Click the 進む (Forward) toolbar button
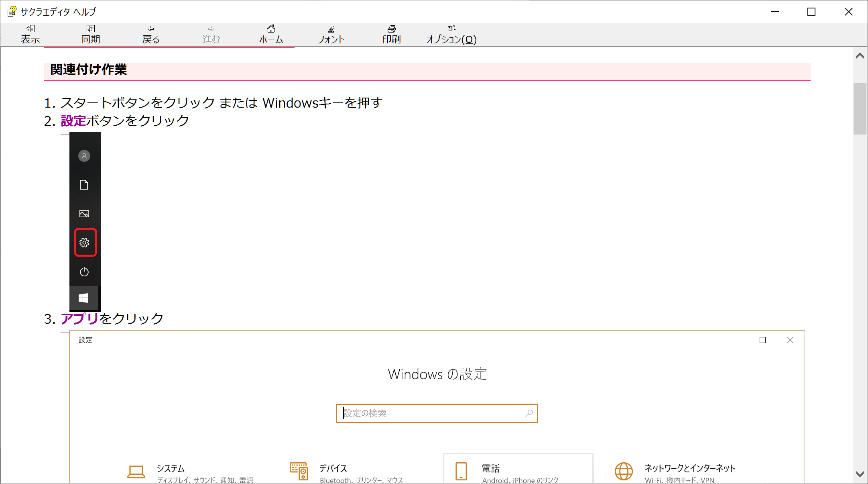The height and width of the screenshot is (484, 868). pos(211,35)
